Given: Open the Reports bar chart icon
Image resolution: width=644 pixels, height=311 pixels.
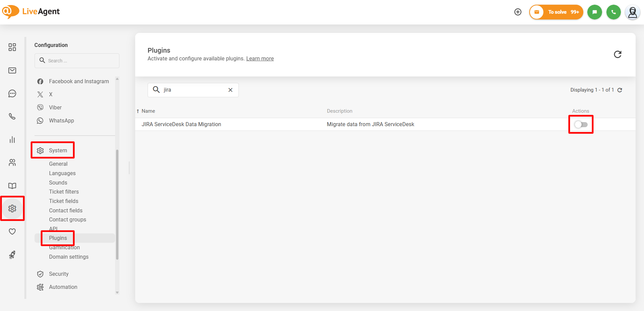Looking at the screenshot, I should click(x=12, y=140).
